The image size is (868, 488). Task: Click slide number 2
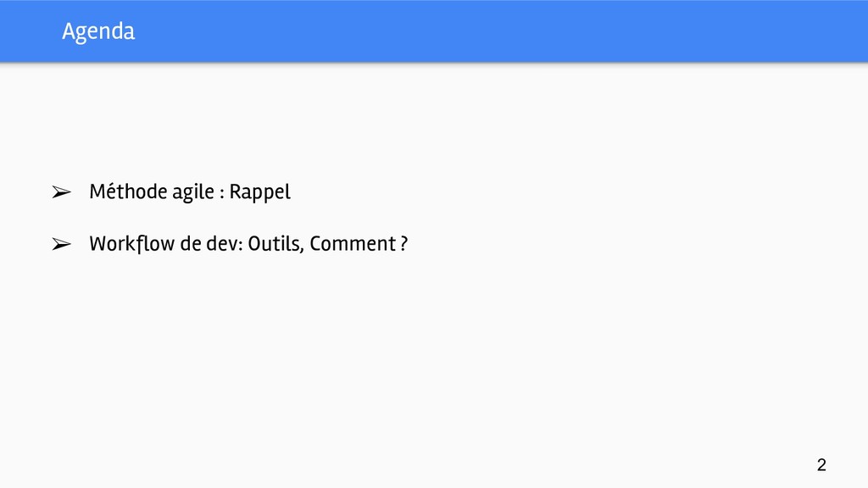click(x=821, y=464)
